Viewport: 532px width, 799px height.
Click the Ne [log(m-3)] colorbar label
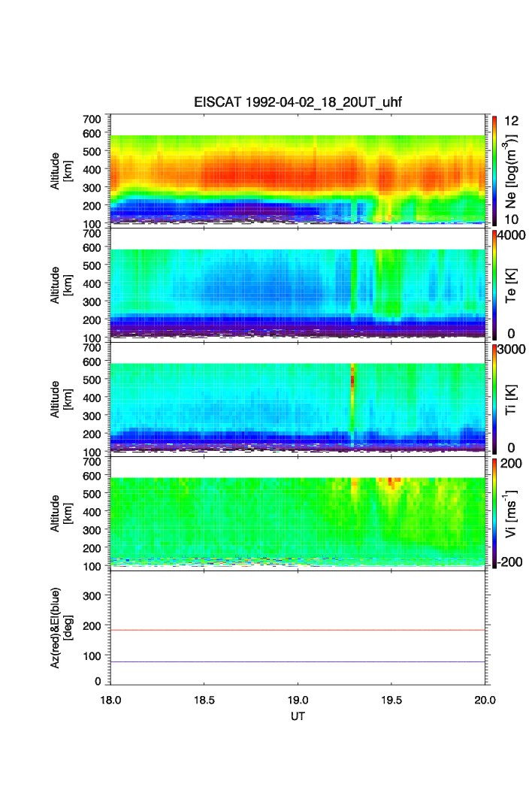coord(511,171)
